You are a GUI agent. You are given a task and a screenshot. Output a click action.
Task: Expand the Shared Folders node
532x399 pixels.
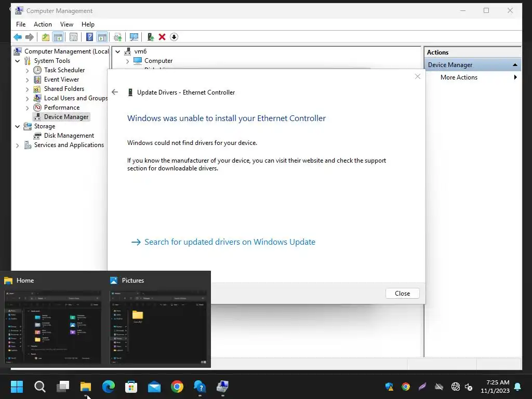[27, 89]
